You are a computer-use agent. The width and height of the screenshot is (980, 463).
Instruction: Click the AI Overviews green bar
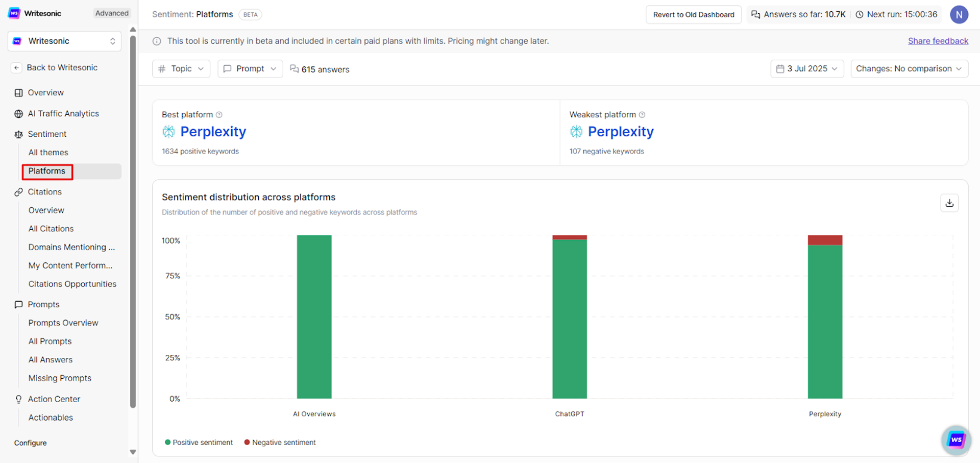(x=314, y=316)
